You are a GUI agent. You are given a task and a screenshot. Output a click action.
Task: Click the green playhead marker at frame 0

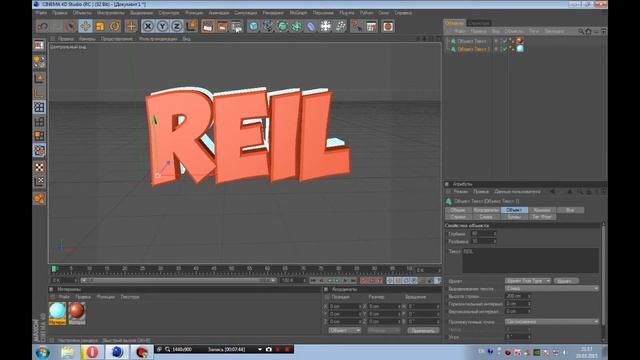pyautogui.click(x=54, y=269)
